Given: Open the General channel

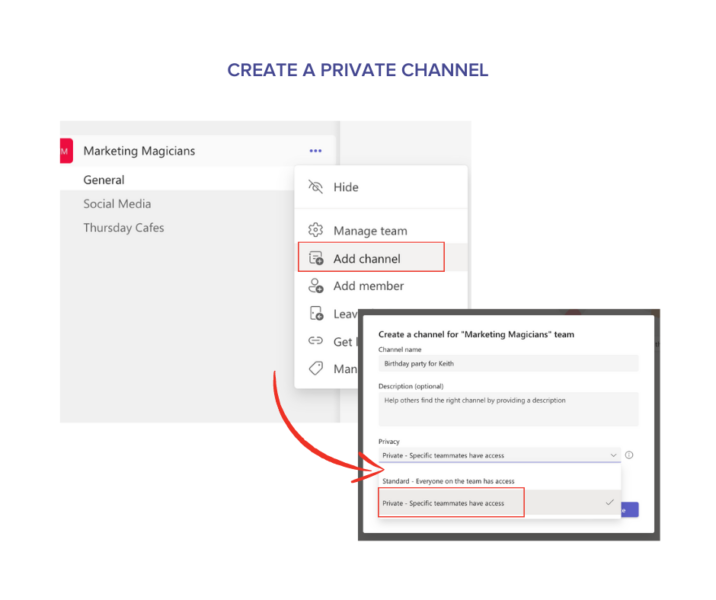Looking at the screenshot, I should (104, 180).
